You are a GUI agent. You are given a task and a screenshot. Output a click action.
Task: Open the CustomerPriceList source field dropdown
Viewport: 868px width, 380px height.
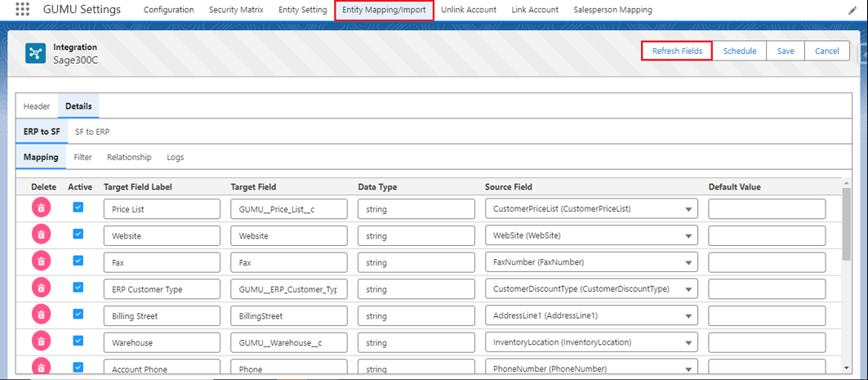pyautogui.click(x=688, y=209)
